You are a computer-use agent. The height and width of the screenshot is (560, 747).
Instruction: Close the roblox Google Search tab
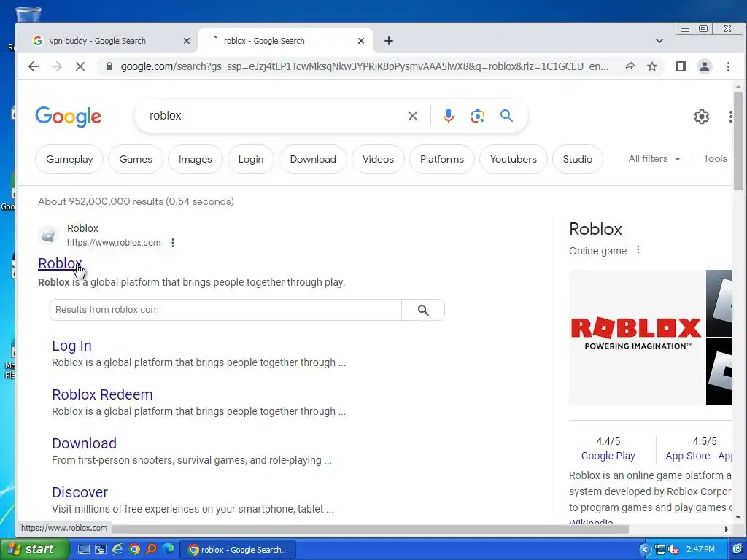pos(361,41)
